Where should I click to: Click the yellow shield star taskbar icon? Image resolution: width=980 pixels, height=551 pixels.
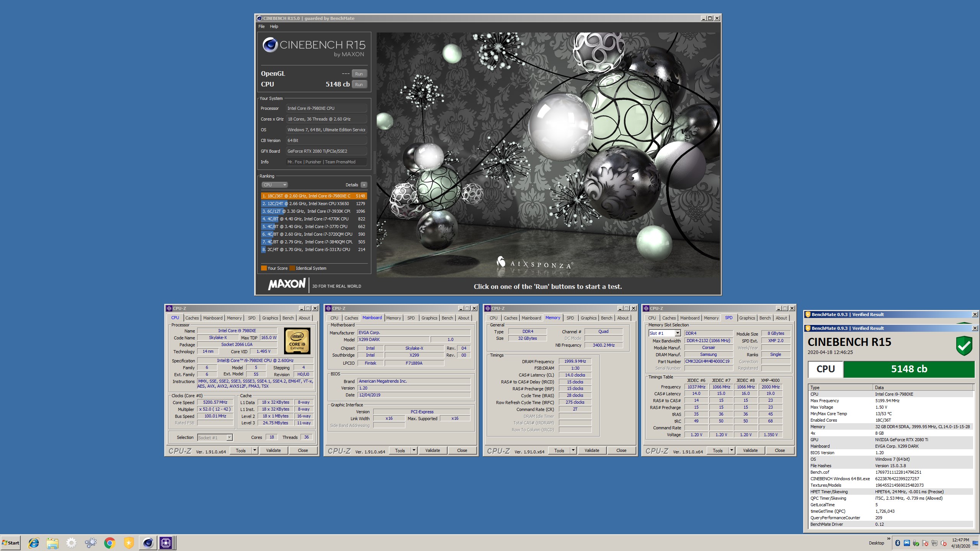tap(129, 543)
